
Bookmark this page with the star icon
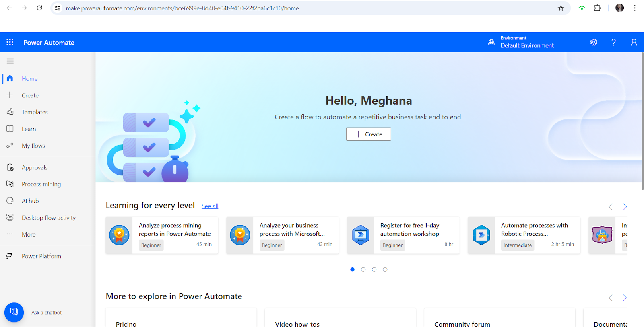point(561,8)
